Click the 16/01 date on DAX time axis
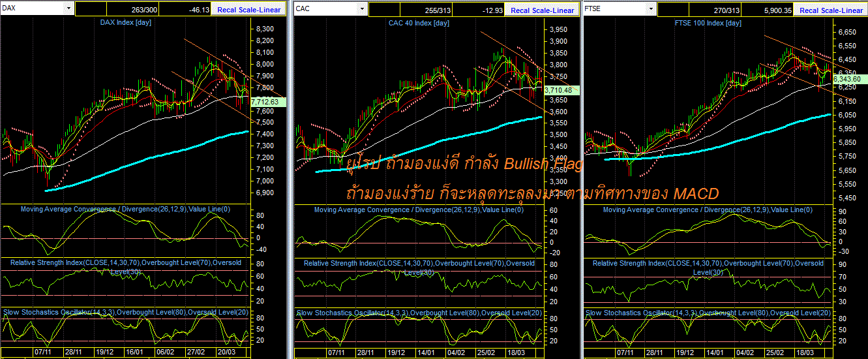Viewport: 868px width, 359px height. (x=134, y=351)
